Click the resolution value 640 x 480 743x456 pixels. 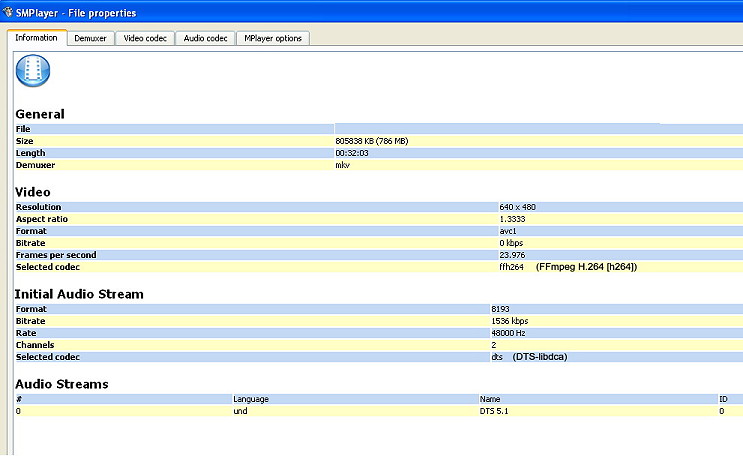tap(517, 207)
